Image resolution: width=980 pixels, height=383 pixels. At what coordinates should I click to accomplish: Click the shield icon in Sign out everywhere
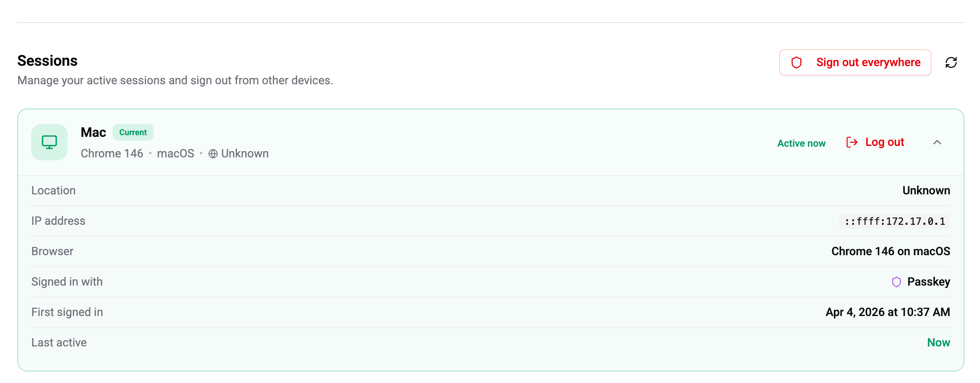click(x=797, y=62)
